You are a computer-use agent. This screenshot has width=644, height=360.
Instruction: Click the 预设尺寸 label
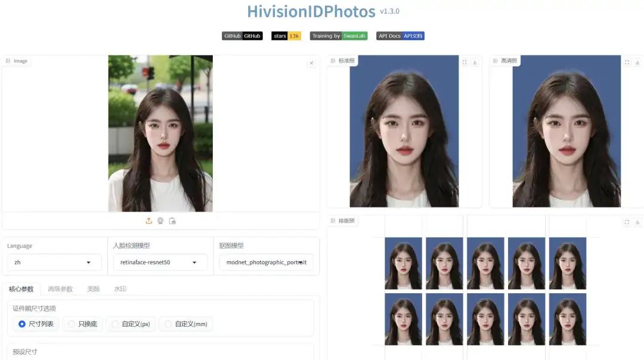[x=24, y=352]
